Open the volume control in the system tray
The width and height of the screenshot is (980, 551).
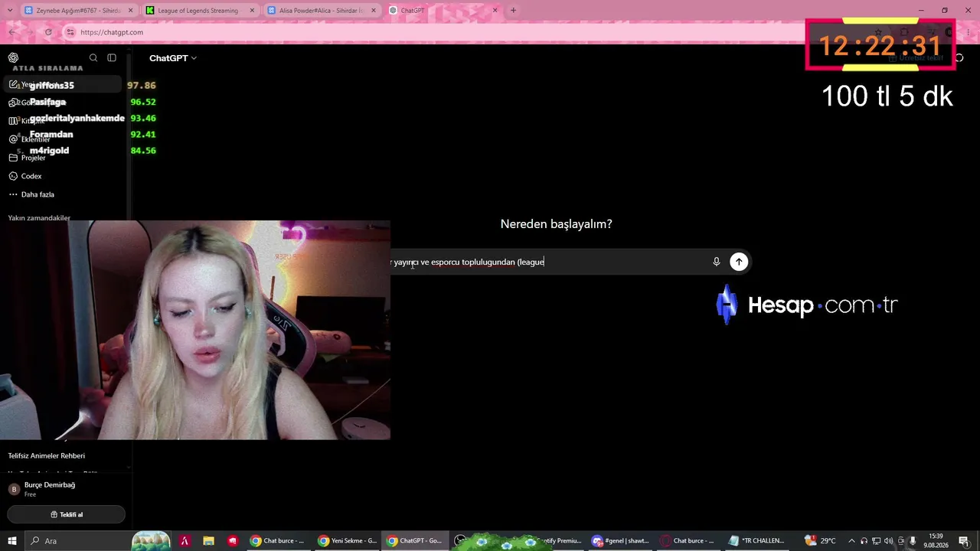(889, 541)
